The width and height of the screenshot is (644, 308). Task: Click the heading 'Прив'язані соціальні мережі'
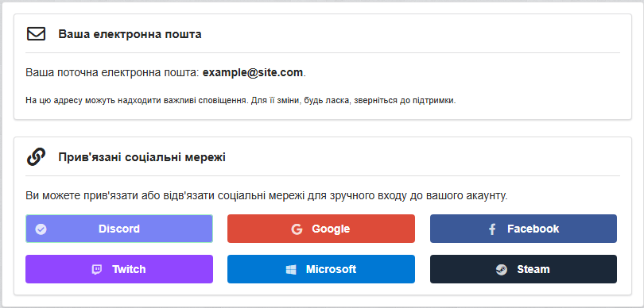tap(142, 157)
